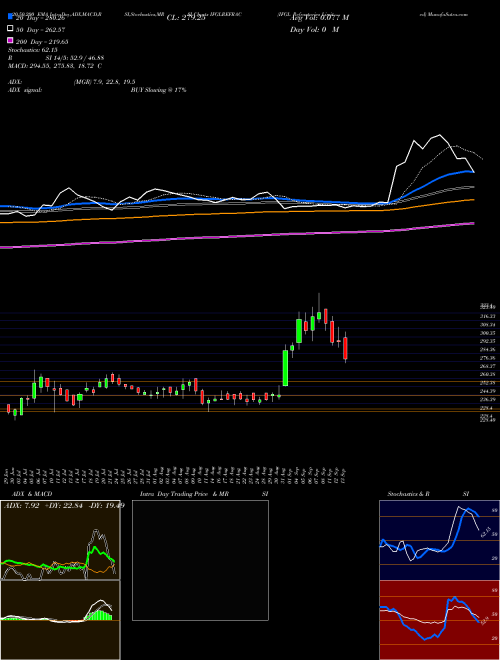The image size is (500, 660).
Task: Click the '-DY: 19.49' value
Action: pyautogui.click(x=106, y=506)
